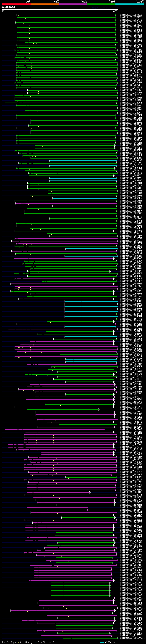Select hit label UniRef100_Q93W08
The width and height of the screenshot is (146, 644).
click(x=131, y=309)
